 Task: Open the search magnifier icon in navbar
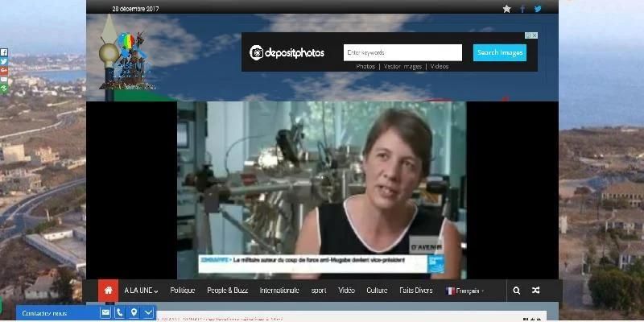pos(516,291)
